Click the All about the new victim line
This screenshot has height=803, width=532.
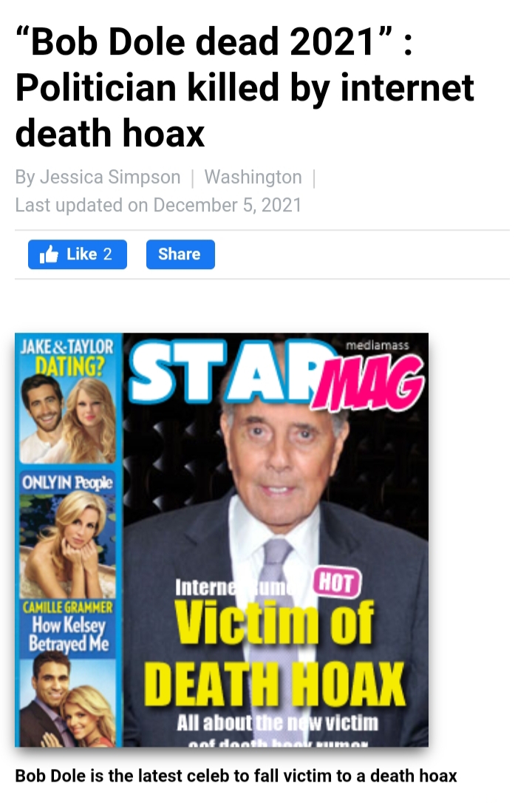click(x=278, y=723)
